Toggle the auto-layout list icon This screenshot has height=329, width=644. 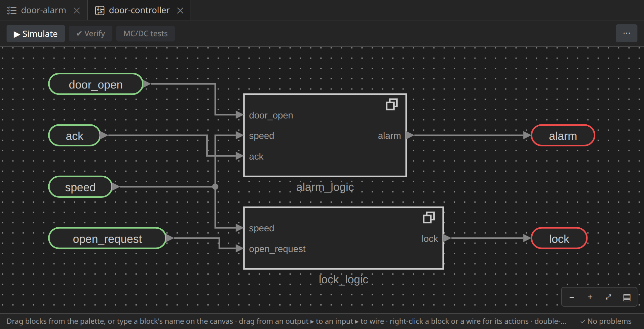coord(627,297)
